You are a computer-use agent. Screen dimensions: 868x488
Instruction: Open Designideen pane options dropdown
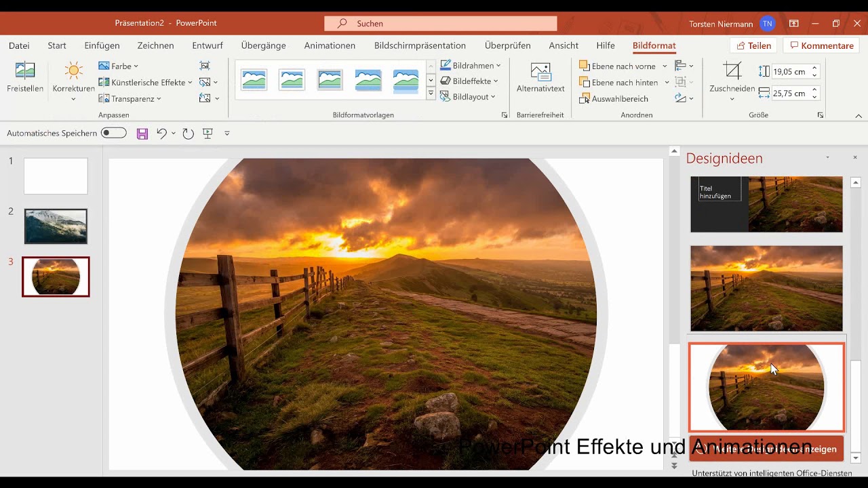pos(828,157)
